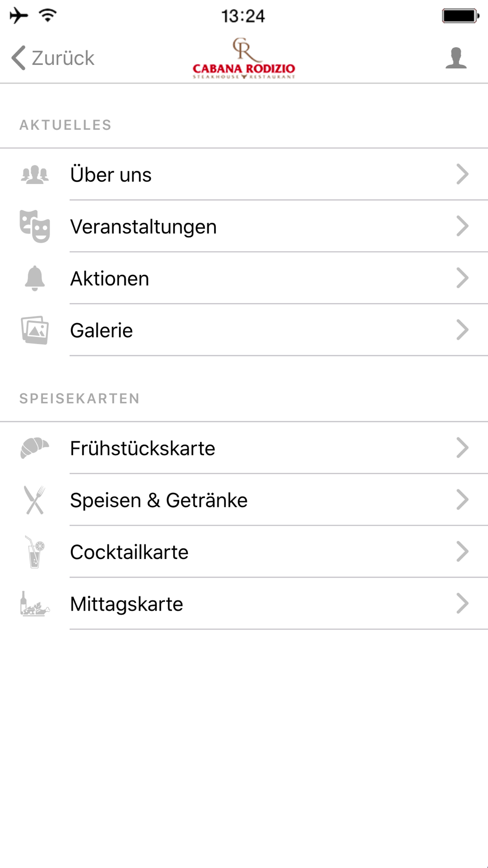Expand the Mittagskarte chevron arrow

[462, 604]
